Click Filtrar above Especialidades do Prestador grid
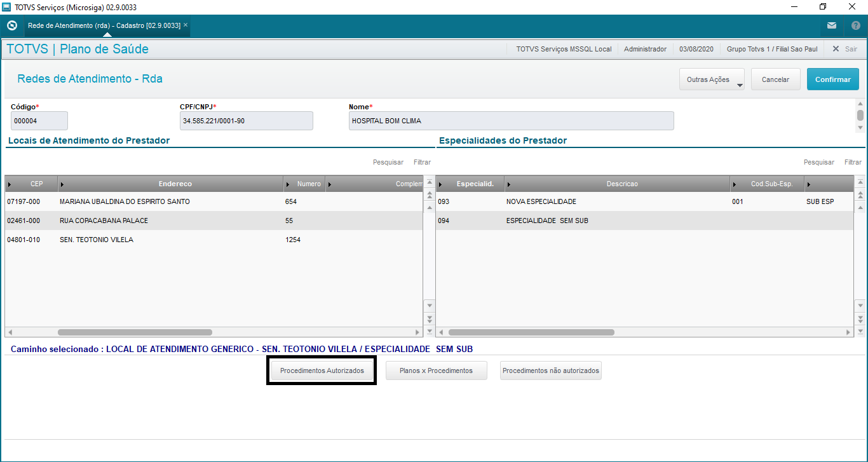The image size is (868, 462). 853,162
